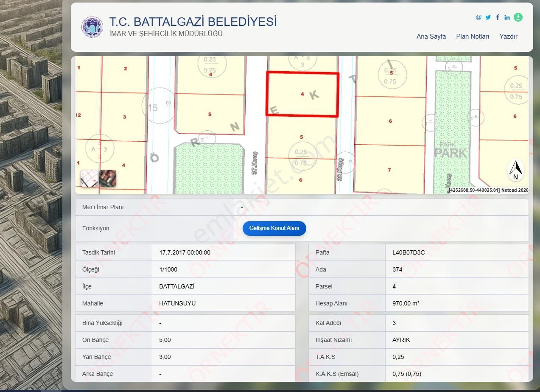Image resolution: width=540 pixels, height=392 pixels.
Task: Share via the email @ icon
Action: point(478,17)
